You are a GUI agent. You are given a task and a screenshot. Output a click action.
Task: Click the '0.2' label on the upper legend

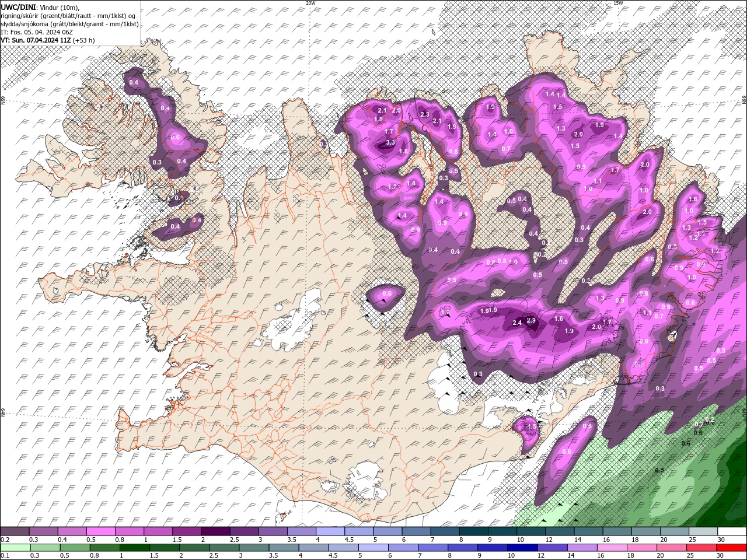(5, 540)
